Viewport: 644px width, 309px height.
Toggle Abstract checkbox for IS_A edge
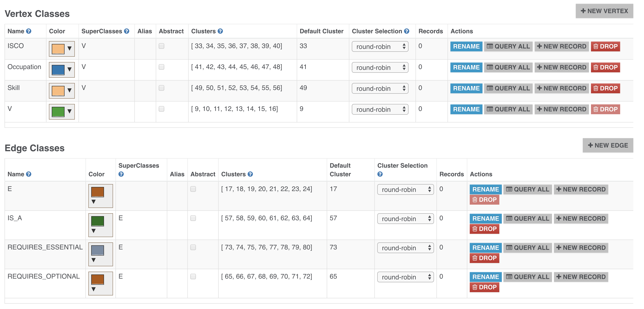coord(193,218)
